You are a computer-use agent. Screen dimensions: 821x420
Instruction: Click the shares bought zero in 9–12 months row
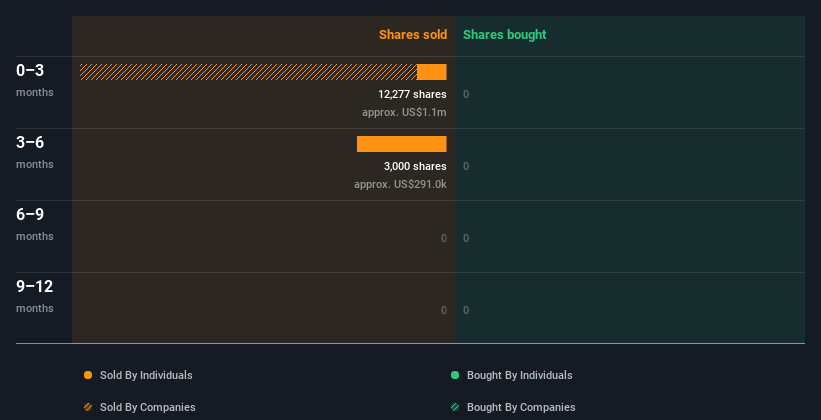pyautogui.click(x=466, y=310)
